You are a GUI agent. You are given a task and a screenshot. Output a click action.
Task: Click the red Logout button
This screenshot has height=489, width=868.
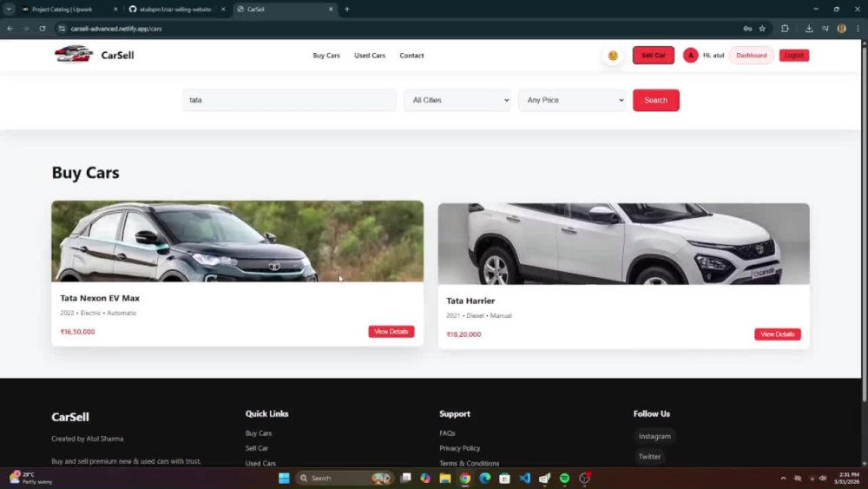tap(794, 56)
